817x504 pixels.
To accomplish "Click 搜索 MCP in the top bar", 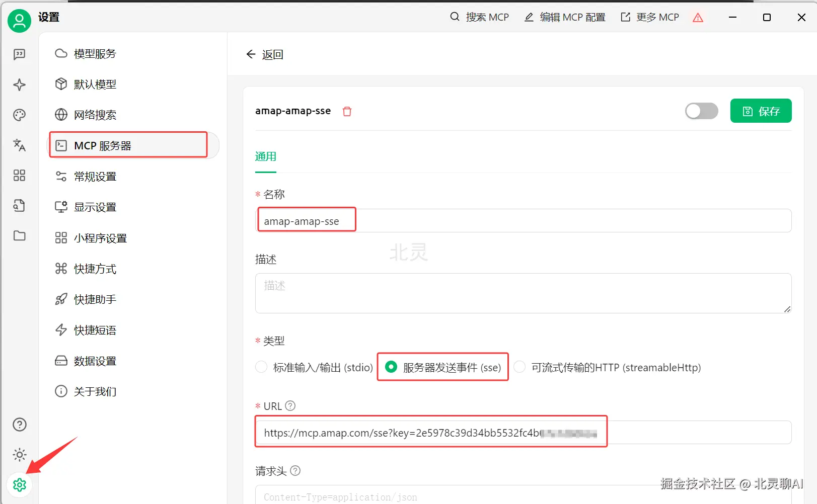I will (x=479, y=17).
